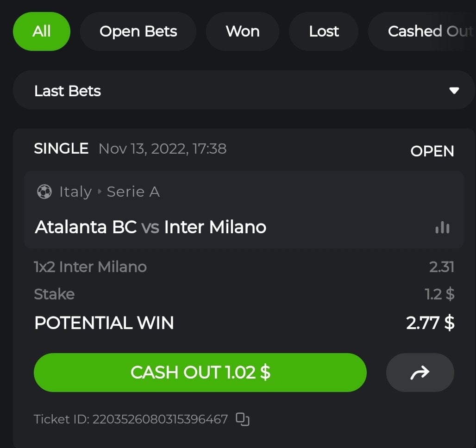Filter by Lost bets
Screen dimensions: 476x448
pos(324,31)
